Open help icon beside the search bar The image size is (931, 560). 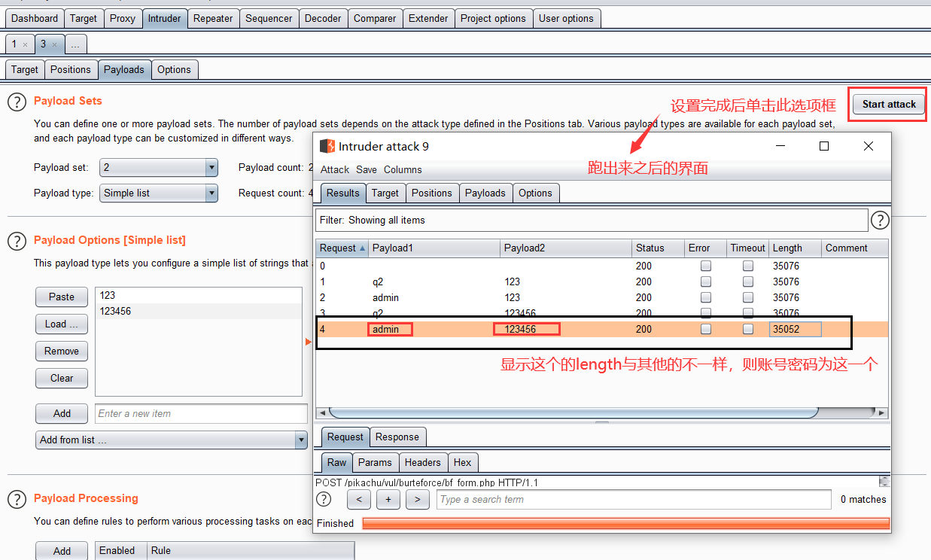point(324,499)
